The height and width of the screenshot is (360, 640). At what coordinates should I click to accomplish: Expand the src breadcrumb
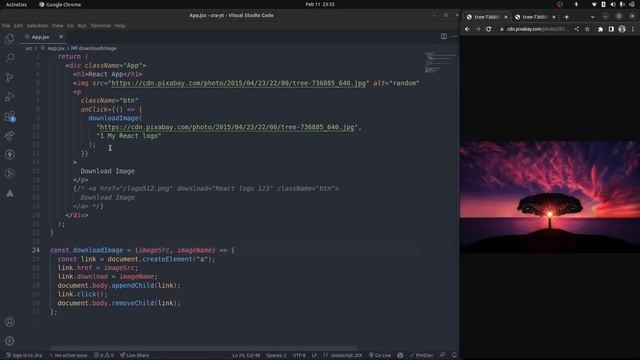tap(29, 48)
